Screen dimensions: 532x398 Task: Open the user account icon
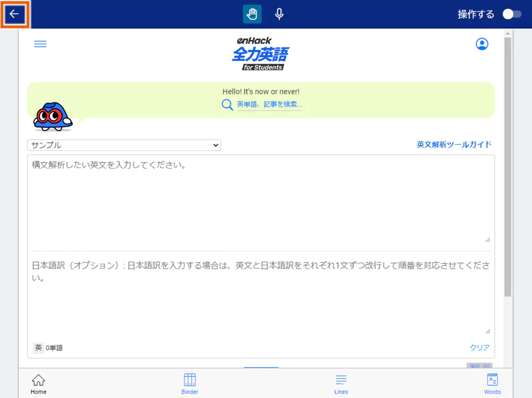[x=482, y=44]
